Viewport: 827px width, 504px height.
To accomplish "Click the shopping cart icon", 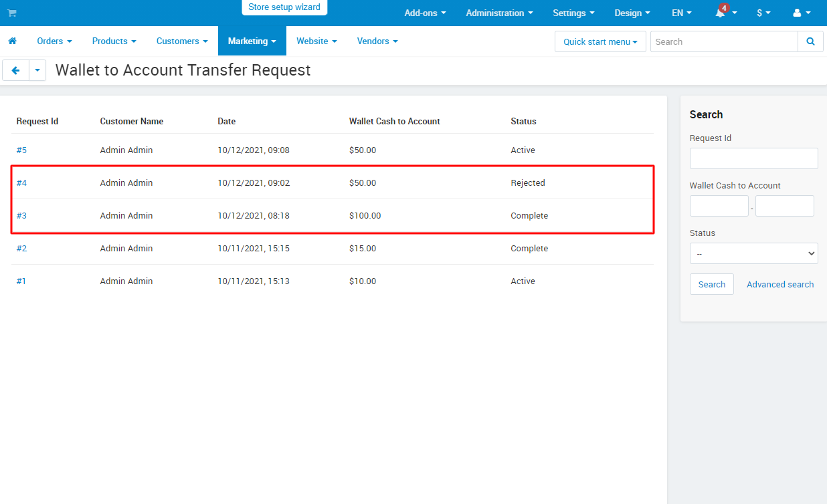I will coord(12,13).
